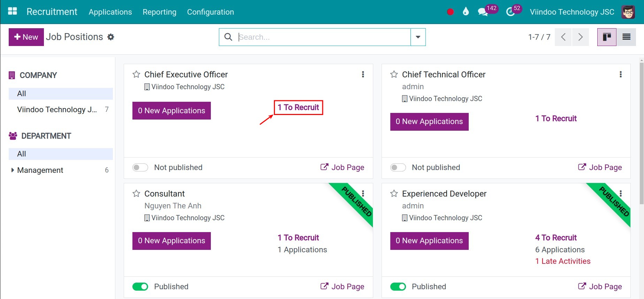Open Chief Executive Officer card options menu
This screenshot has height=299, width=644.
[363, 74]
